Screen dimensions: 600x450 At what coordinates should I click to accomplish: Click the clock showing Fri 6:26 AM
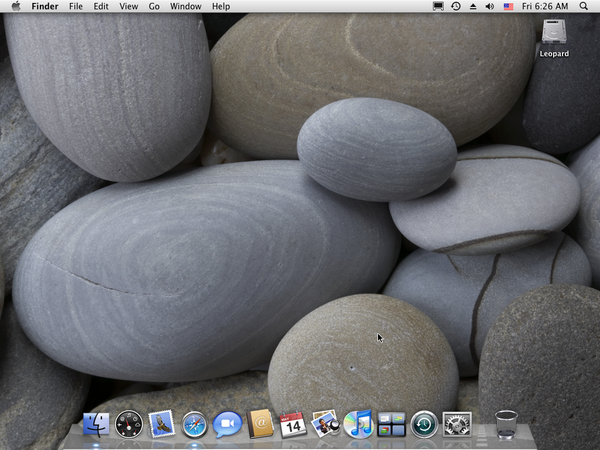click(546, 6)
